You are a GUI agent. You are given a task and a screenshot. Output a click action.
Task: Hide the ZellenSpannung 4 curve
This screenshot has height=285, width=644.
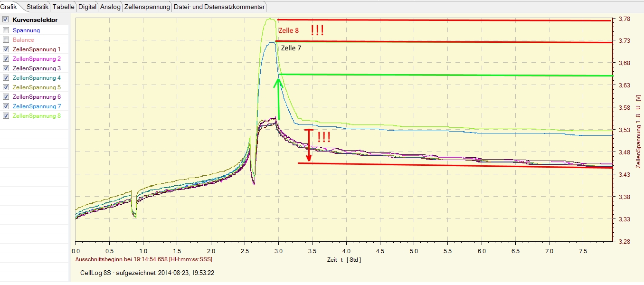(x=6, y=78)
